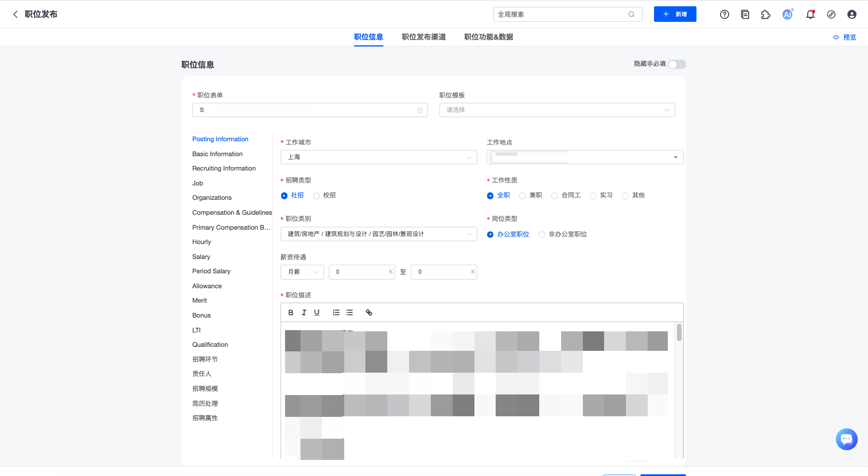This screenshot has height=476, width=868.
Task: Open the 职位模板 dropdown
Action: [x=556, y=110]
